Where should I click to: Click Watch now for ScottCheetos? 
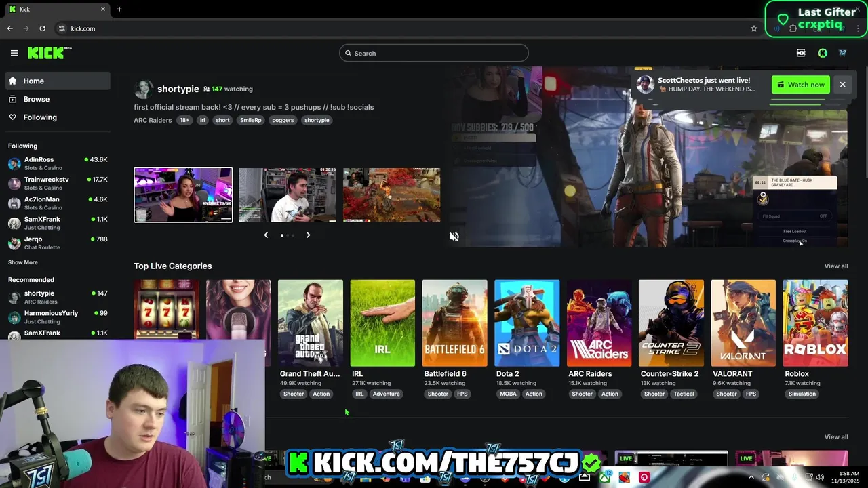[x=801, y=85]
